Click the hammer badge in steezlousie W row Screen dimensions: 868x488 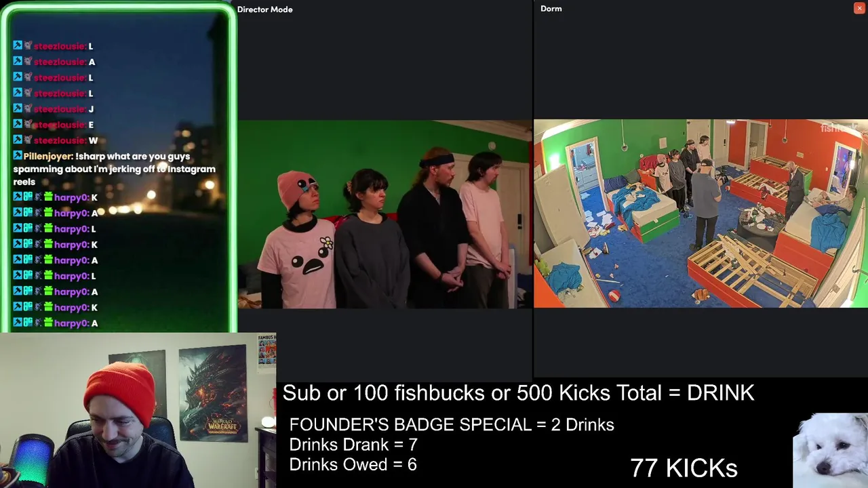click(x=18, y=140)
